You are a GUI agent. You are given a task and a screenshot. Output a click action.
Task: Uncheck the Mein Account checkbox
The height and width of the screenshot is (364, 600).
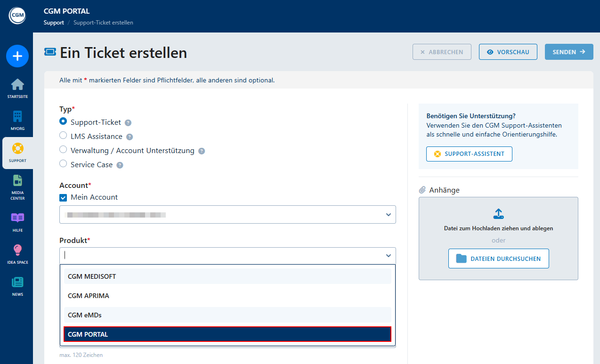click(x=63, y=198)
